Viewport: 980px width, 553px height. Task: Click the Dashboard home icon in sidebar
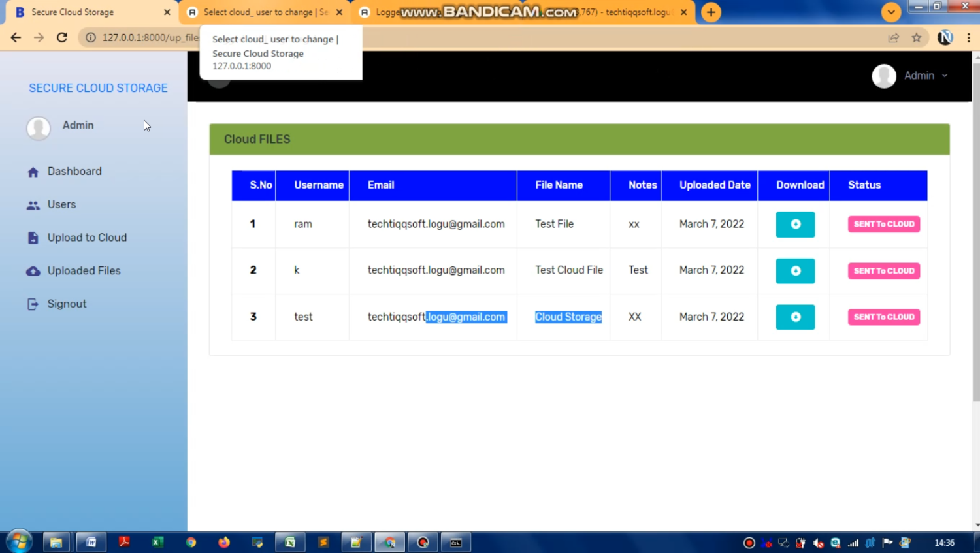pos(33,172)
